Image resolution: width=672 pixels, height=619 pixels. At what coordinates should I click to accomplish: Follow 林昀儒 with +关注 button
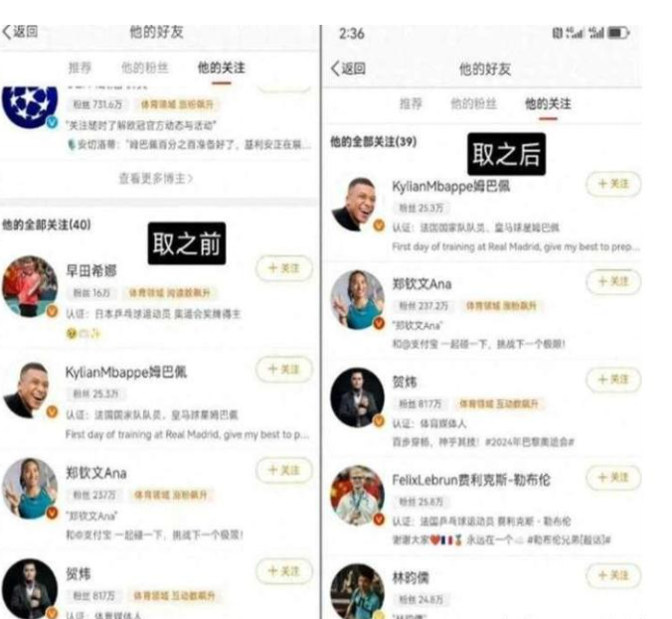613,575
